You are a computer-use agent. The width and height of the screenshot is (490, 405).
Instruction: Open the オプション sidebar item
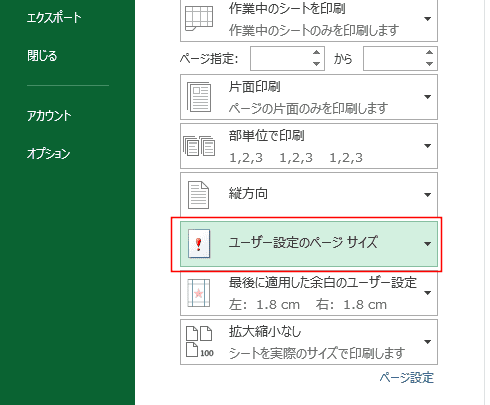(x=49, y=154)
